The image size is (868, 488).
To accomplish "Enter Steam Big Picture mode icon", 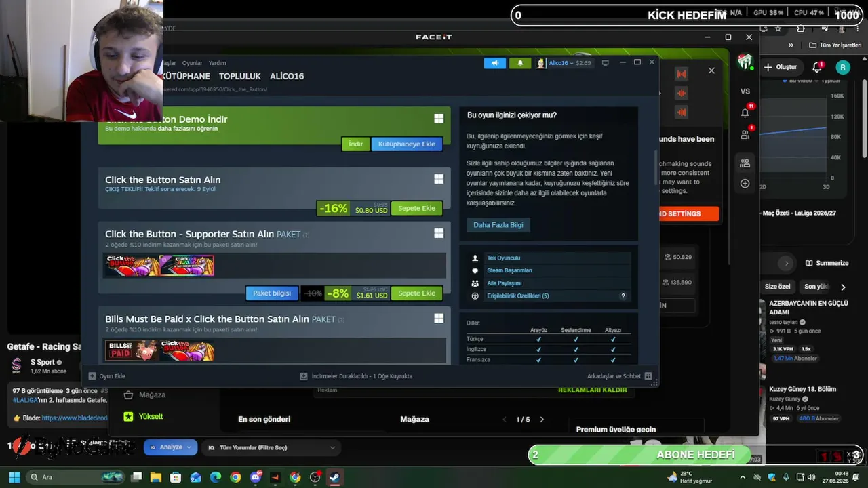I will (x=605, y=63).
